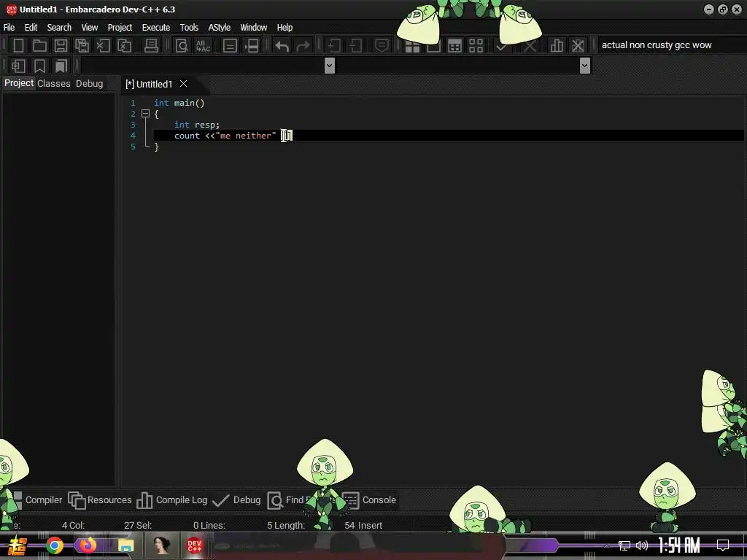
Task: Open the Console bottom panel tab
Action: [x=369, y=500]
